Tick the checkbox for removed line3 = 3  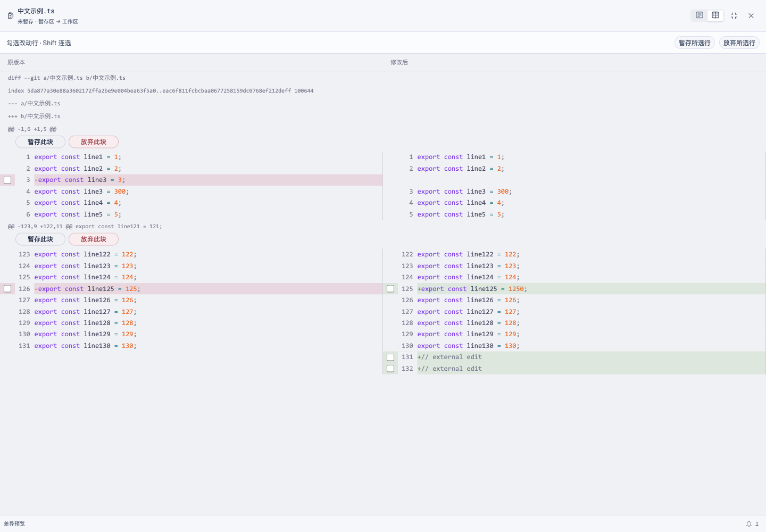tap(7, 180)
